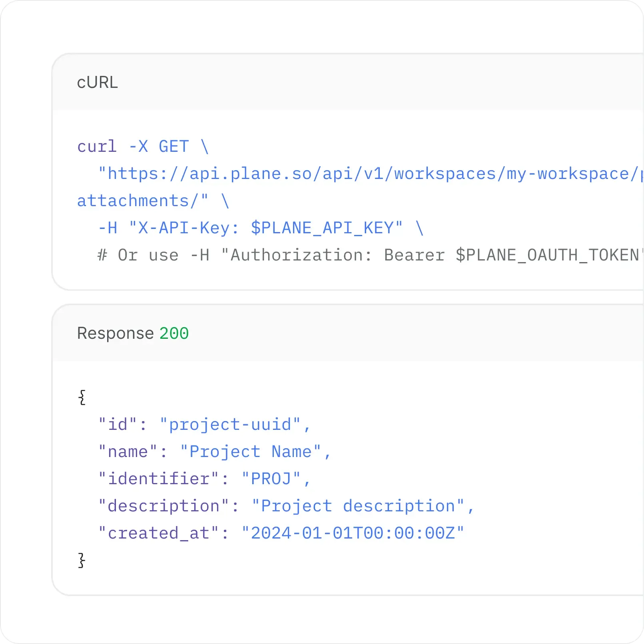Viewport: 644px width, 644px height.
Task: Click the created_at timestamp value
Action: (x=353, y=533)
